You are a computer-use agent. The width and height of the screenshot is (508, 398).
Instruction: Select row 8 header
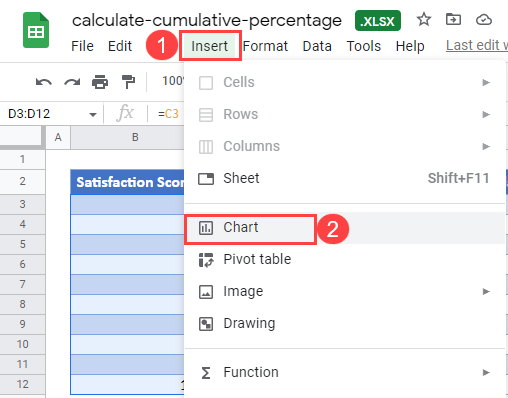(x=22, y=304)
